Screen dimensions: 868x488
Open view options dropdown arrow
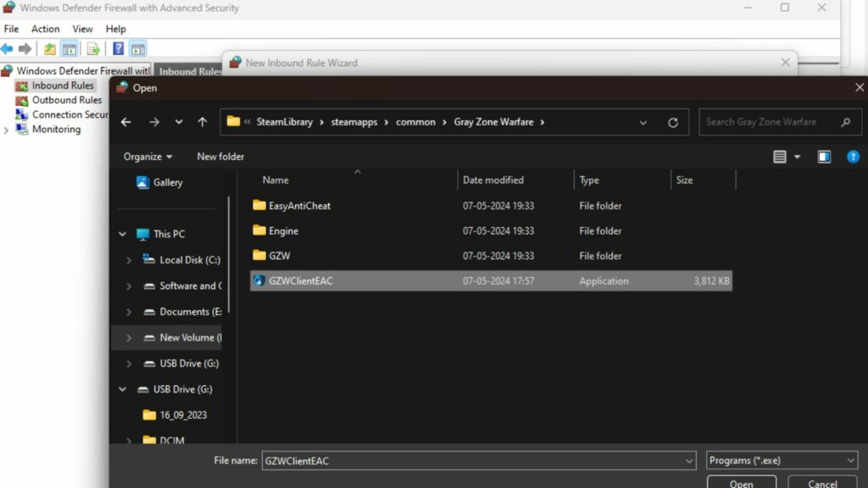(x=797, y=157)
